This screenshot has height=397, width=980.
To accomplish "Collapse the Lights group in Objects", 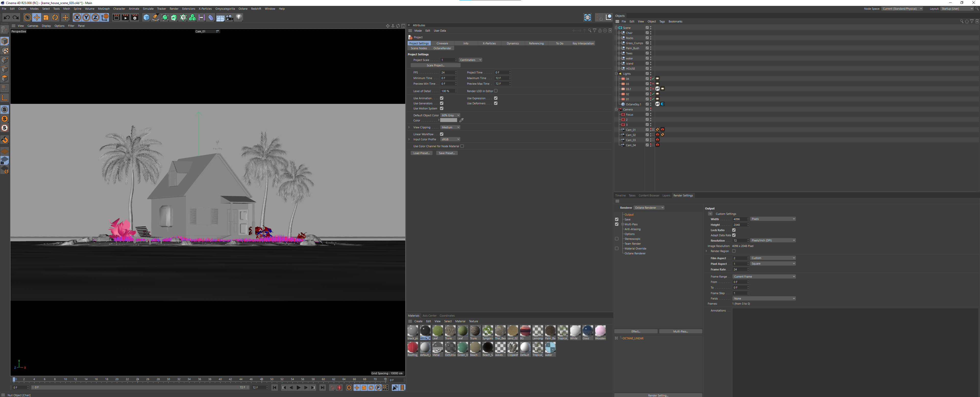I will (x=616, y=74).
